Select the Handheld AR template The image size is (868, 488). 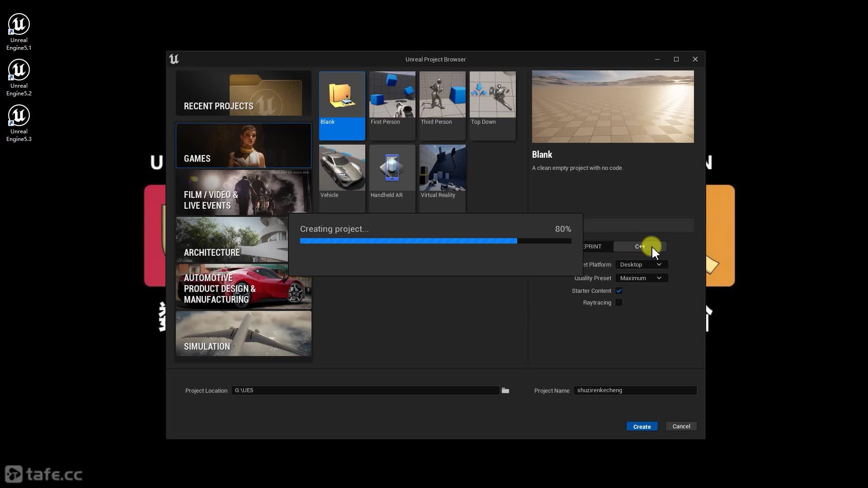[x=392, y=178]
